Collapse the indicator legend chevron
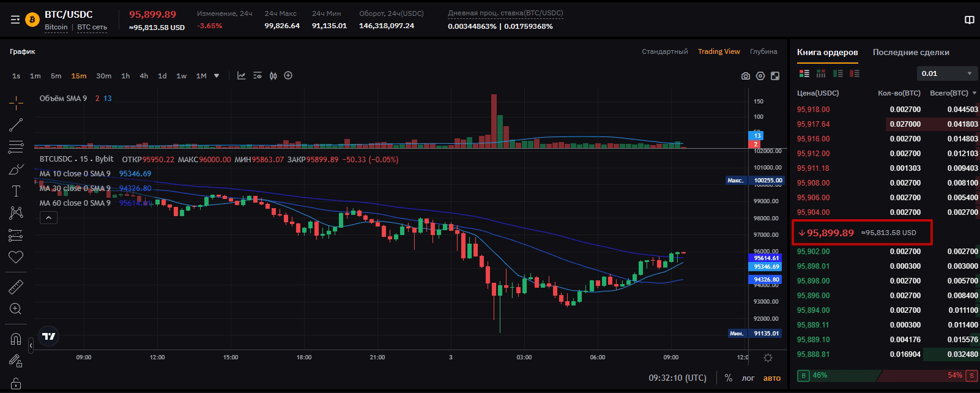This screenshot has height=393, width=980. tap(48, 217)
